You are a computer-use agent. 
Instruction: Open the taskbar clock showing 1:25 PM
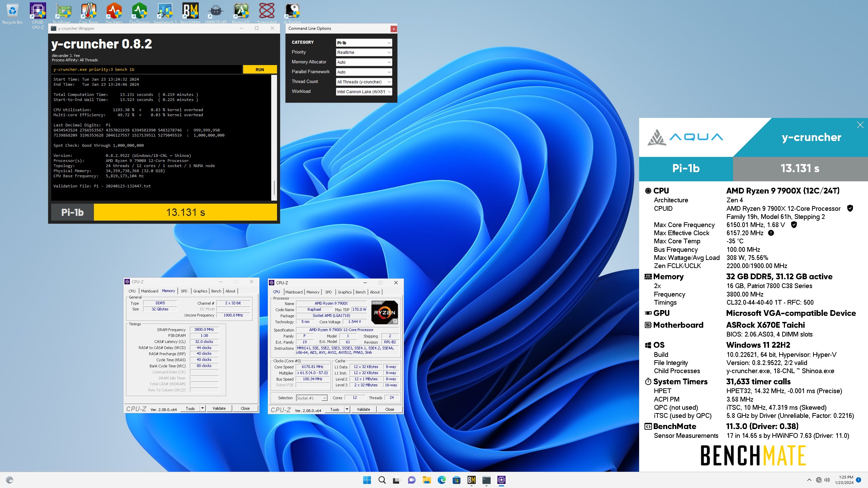pos(844,480)
